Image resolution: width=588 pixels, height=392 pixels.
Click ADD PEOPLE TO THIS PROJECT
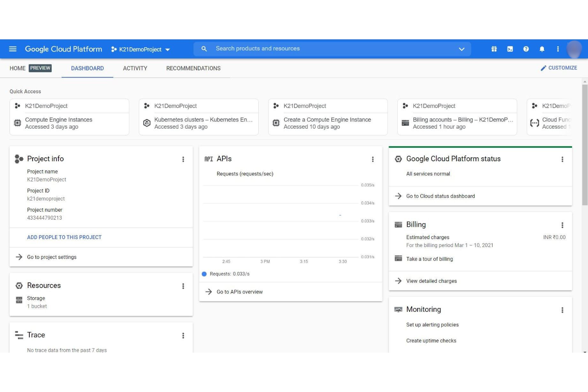pyautogui.click(x=64, y=237)
